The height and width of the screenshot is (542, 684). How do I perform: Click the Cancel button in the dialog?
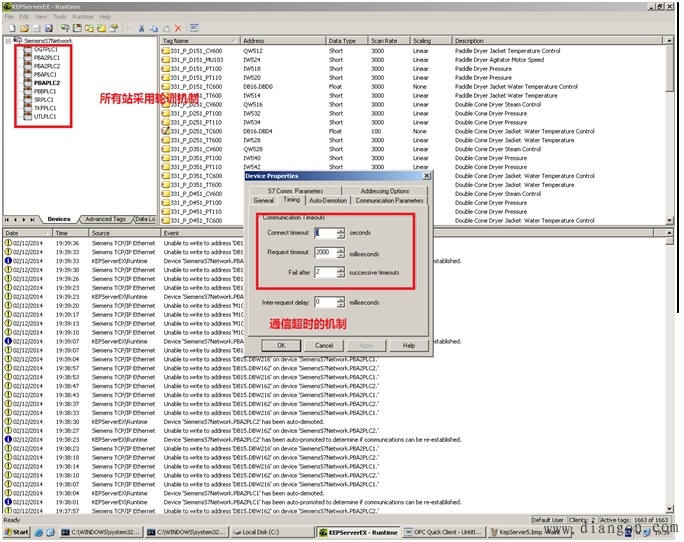tap(324, 346)
